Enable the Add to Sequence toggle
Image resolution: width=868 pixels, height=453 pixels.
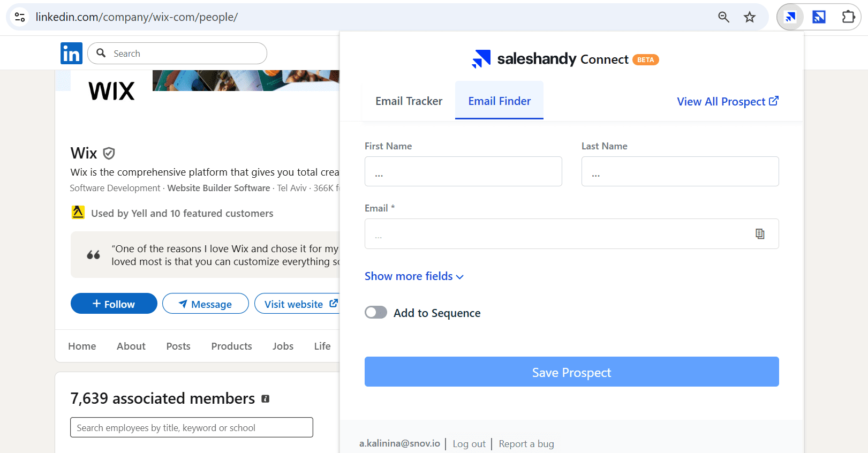pos(376,313)
